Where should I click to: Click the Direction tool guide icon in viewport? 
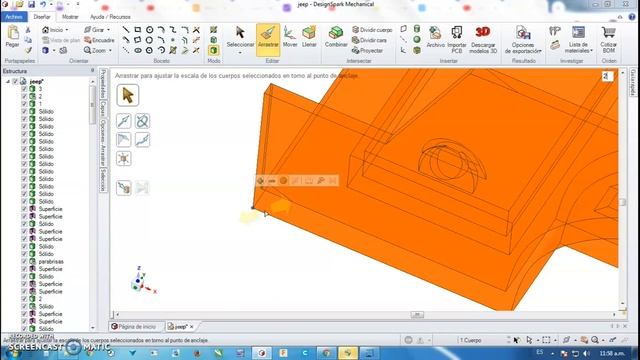click(x=124, y=121)
